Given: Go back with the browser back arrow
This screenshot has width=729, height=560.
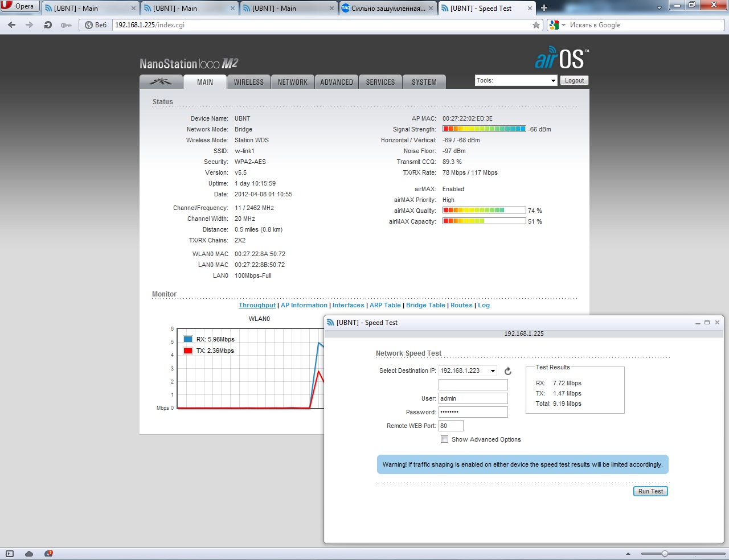Looking at the screenshot, I should point(12,25).
